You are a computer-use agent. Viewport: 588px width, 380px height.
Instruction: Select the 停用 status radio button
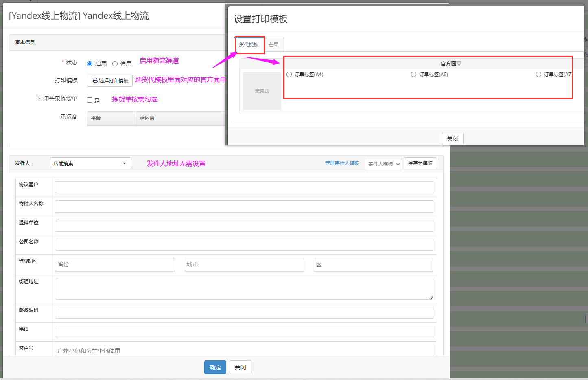coord(115,64)
